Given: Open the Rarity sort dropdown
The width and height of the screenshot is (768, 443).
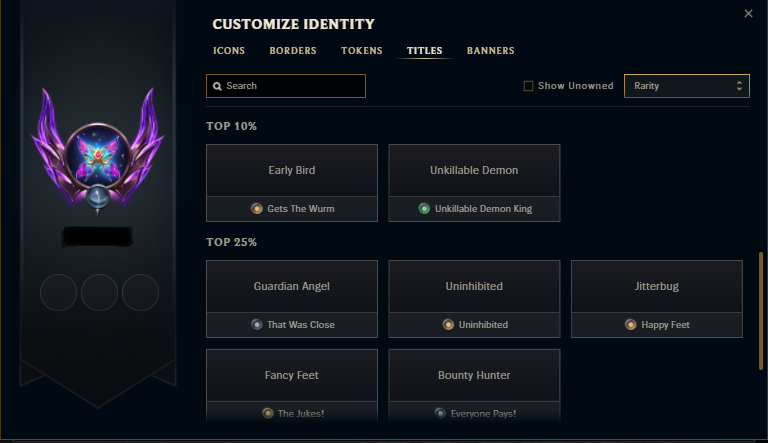Looking at the screenshot, I should point(687,86).
